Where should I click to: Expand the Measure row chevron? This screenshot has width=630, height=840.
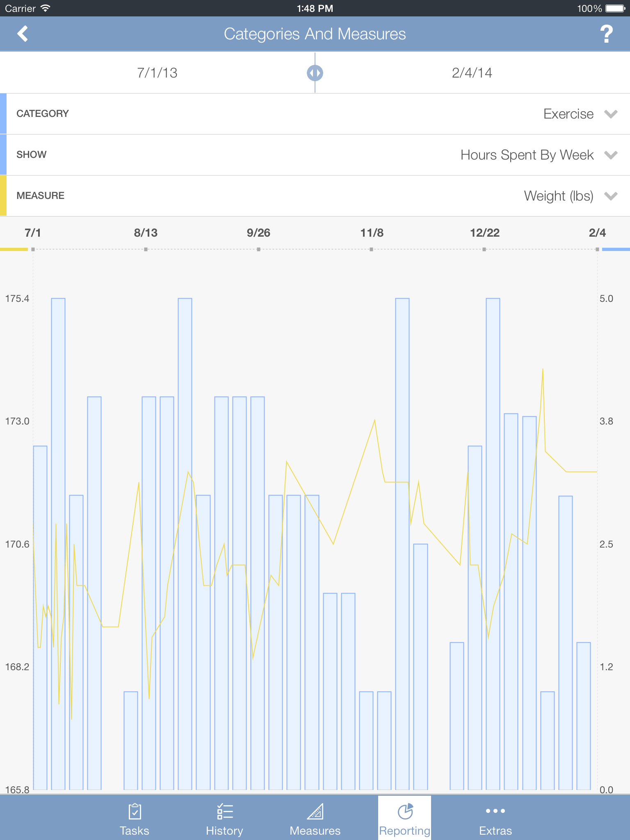pyautogui.click(x=611, y=196)
